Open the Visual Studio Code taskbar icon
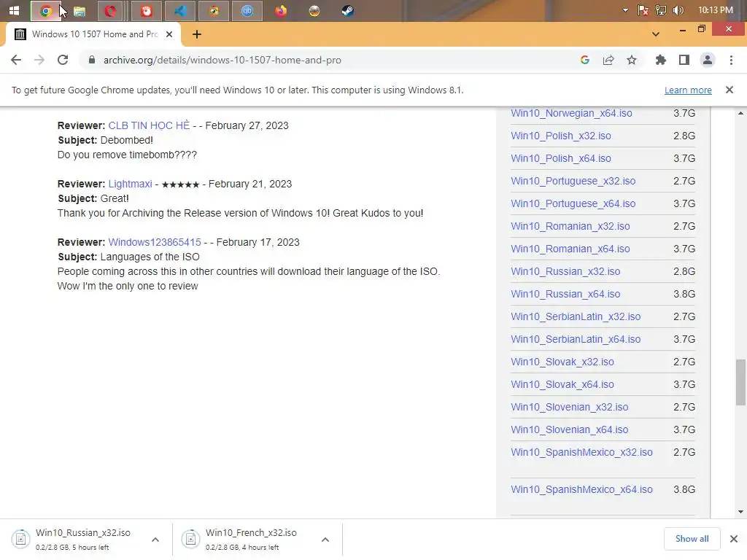747x560 pixels. pos(180,10)
